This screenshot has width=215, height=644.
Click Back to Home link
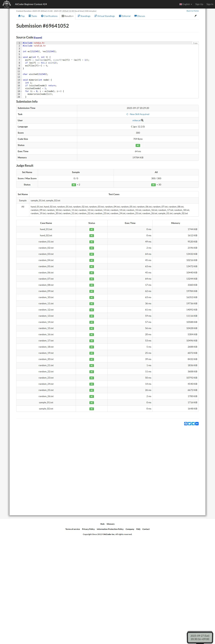[192, 11]
